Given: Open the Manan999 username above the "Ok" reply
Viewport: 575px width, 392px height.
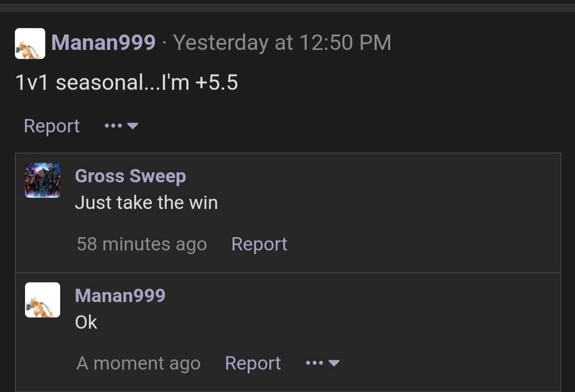Looking at the screenshot, I should [x=120, y=296].
